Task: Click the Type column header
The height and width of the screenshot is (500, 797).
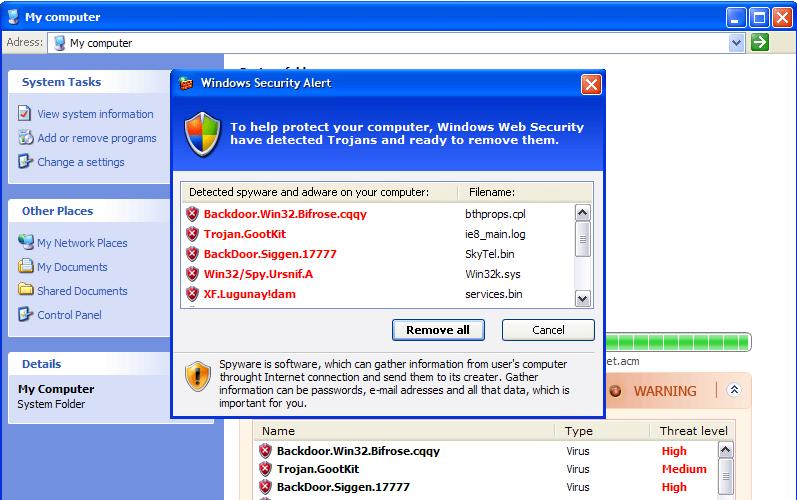Action: point(602,430)
